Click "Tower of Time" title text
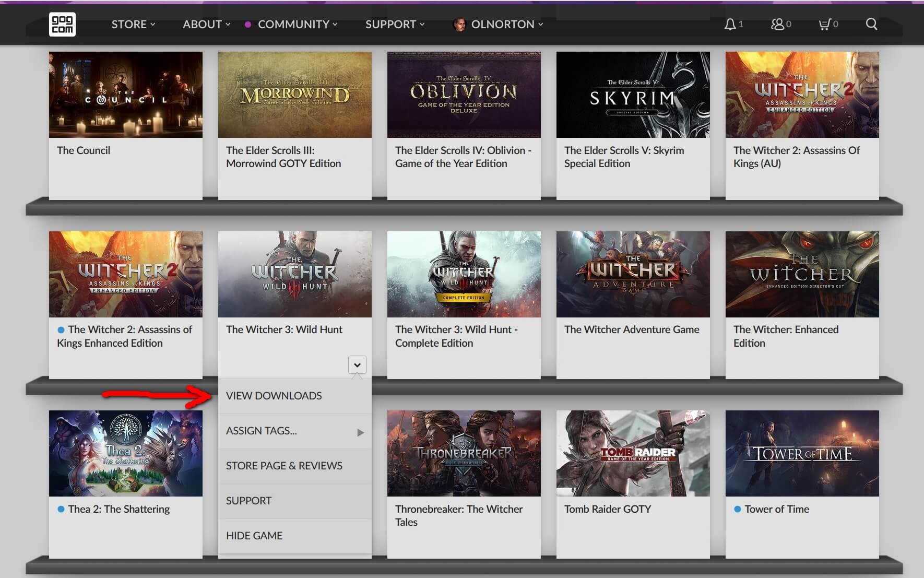 click(777, 509)
